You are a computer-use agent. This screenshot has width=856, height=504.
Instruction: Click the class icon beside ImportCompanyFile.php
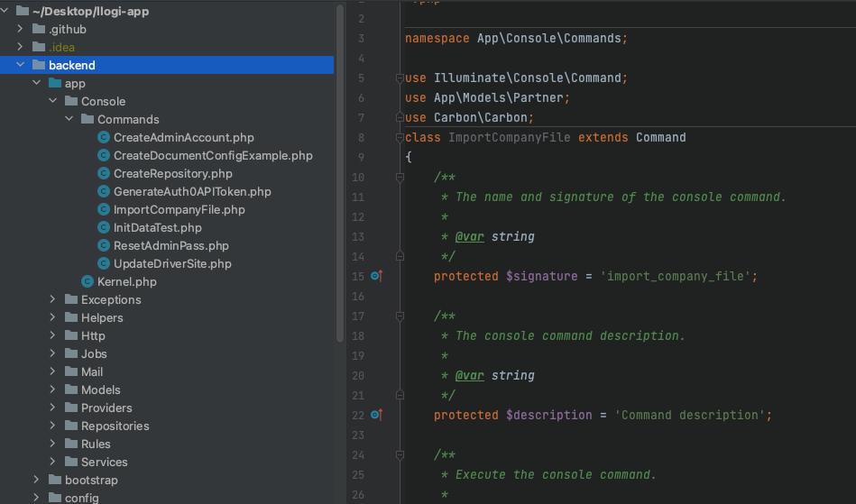point(104,209)
